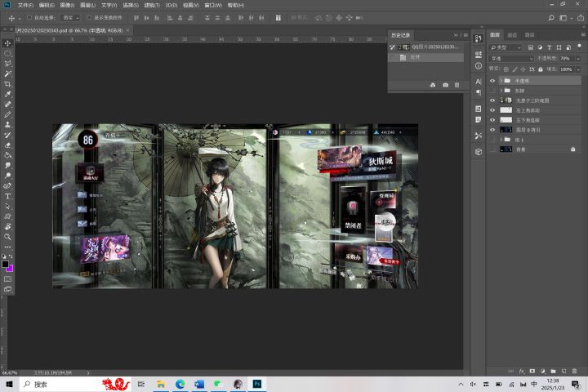Viewport: 588px width, 392px height.
Task: Open the Edit Toolbar three-dots button
Action: pyautogui.click(x=7, y=247)
